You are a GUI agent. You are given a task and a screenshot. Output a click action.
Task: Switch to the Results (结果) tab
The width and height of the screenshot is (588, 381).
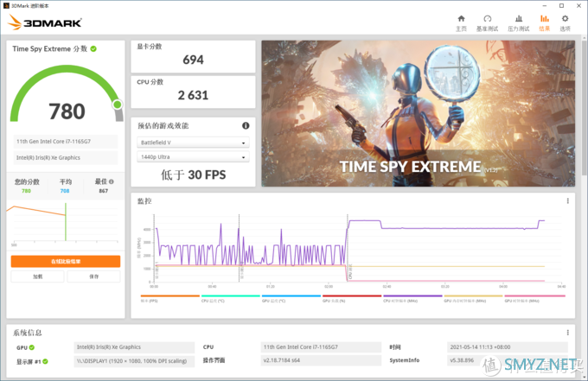pos(544,22)
